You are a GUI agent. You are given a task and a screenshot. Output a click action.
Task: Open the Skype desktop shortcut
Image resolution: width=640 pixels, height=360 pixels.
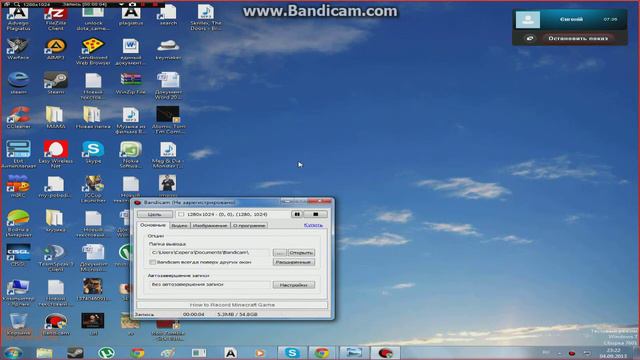[93, 152]
